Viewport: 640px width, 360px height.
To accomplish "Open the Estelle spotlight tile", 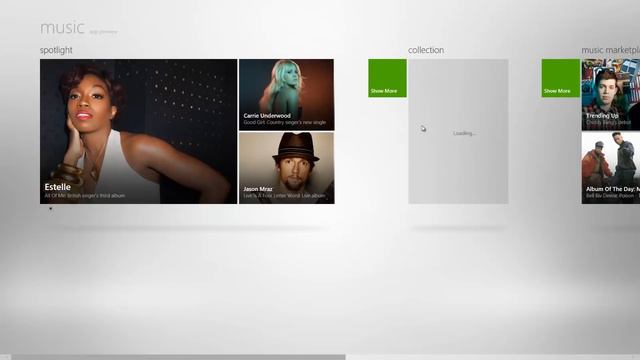I will tap(138, 131).
